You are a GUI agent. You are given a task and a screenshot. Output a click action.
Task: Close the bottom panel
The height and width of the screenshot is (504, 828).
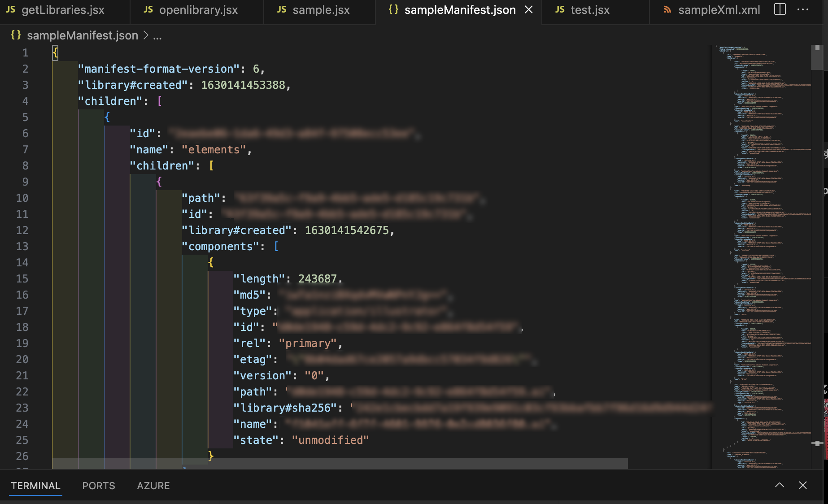pyautogui.click(x=803, y=485)
